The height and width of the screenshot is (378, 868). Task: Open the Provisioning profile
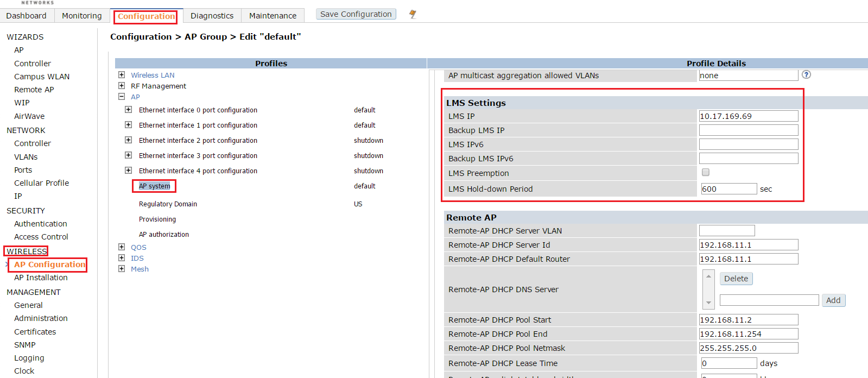(157, 219)
